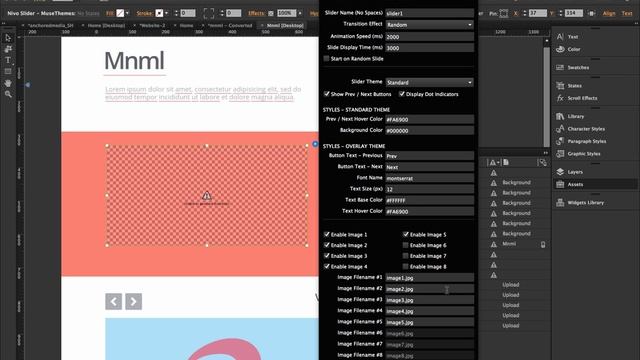
Task: Open Graphic Styles panel icon
Action: click(560, 153)
